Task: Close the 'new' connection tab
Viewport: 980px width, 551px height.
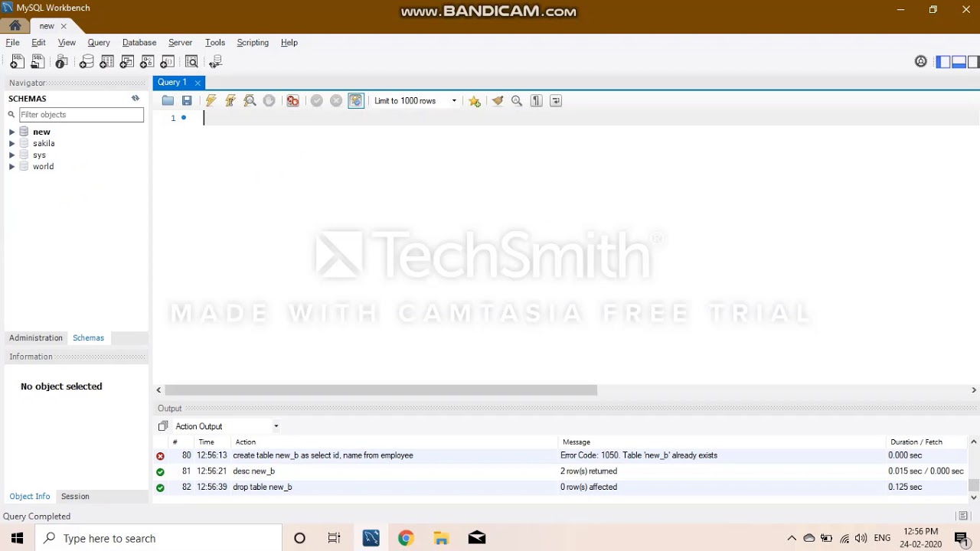Action: click(x=64, y=26)
